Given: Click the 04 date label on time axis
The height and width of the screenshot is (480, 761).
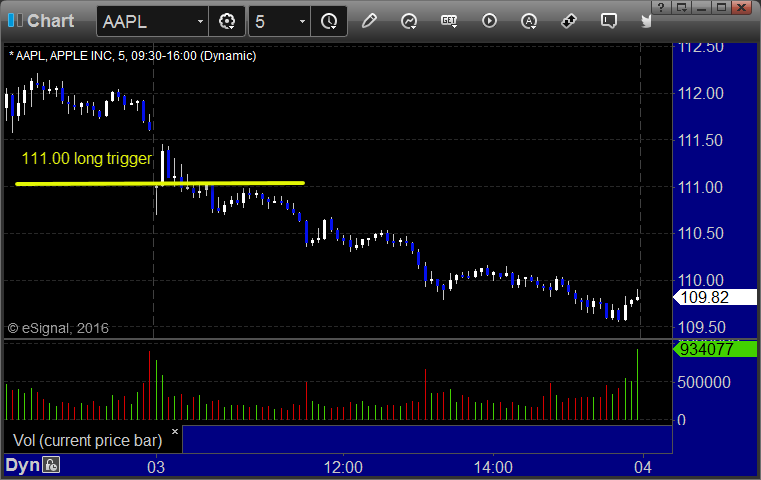Looking at the screenshot, I should point(643,467).
